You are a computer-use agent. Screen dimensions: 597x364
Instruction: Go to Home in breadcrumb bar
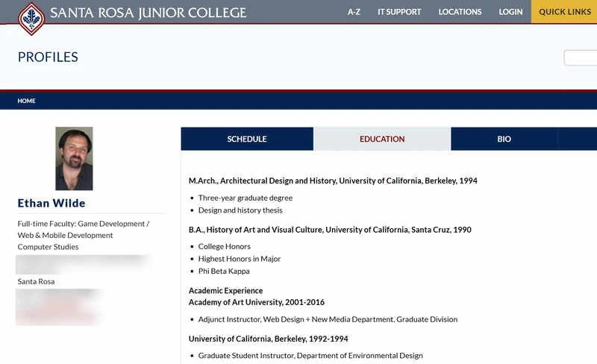coord(26,101)
